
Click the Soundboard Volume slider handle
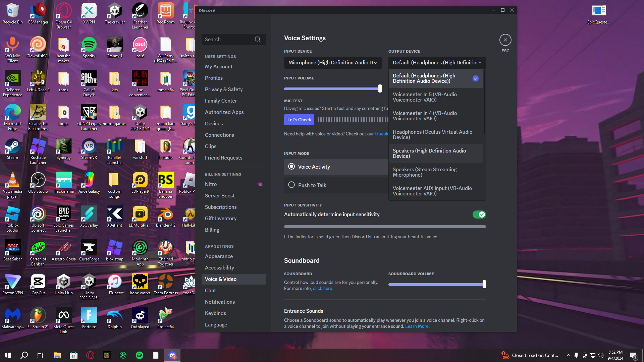(484, 284)
